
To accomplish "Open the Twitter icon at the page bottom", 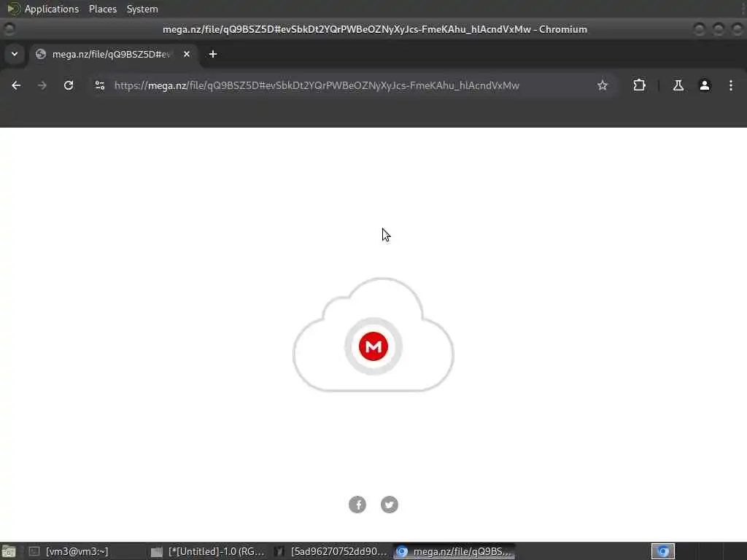I will (390, 505).
